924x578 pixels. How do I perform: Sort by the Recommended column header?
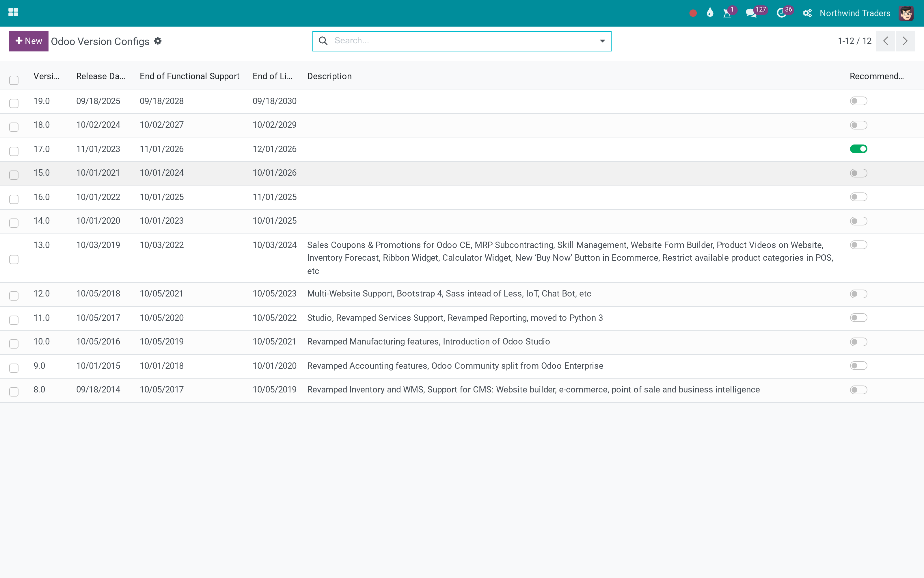tap(877, 76)
